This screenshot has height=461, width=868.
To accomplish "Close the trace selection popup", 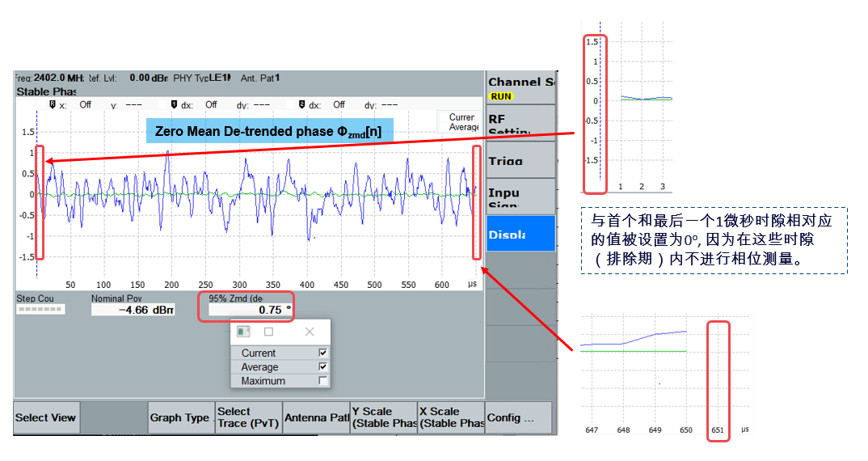I will click(x=310, y=332).
